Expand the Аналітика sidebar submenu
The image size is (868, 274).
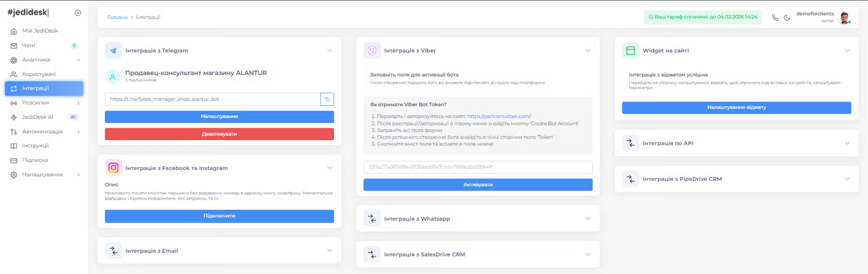(78, 60)
